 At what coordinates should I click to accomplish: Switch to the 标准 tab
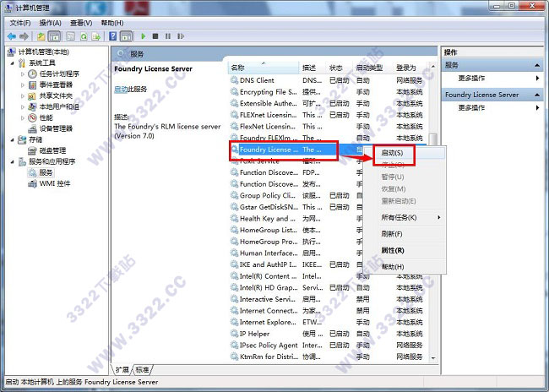[142, 369]
